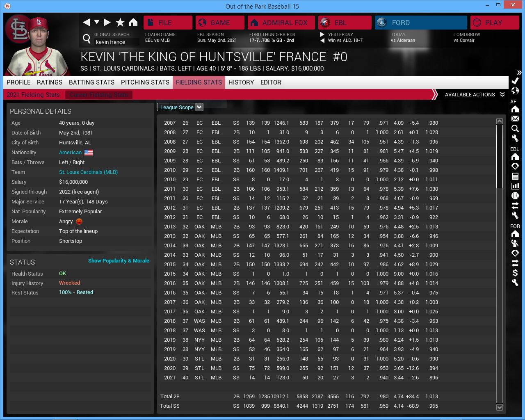525x420 pixels.
Task: Open the League Scope dropdown
Action: (180, 107)
